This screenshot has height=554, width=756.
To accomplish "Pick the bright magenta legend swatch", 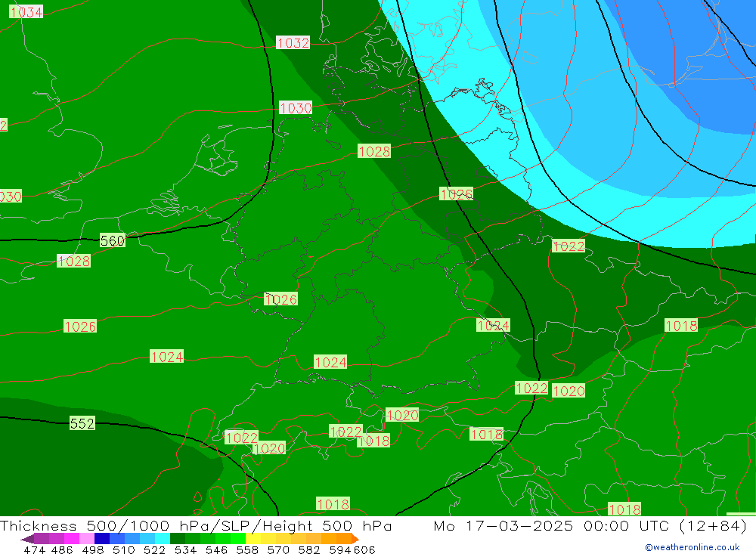I will tap(71, 539).
